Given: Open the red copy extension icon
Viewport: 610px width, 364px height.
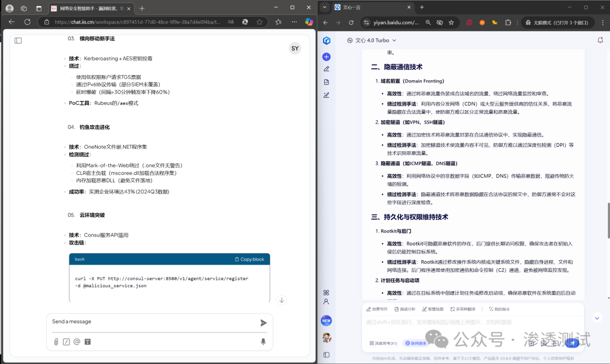Looking at the screenshot, I should [x=469, y=23].
